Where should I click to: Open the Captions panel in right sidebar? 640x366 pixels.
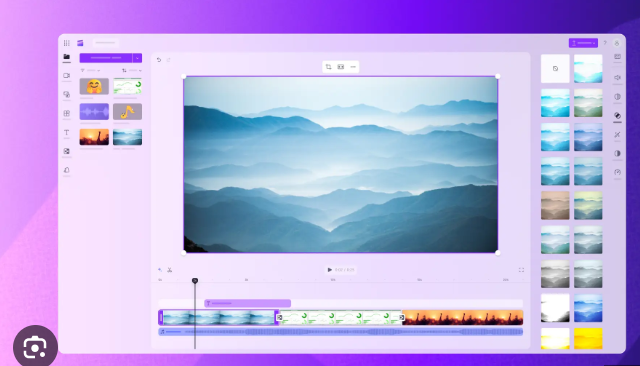pyautogui.click(x=617, y=57)
